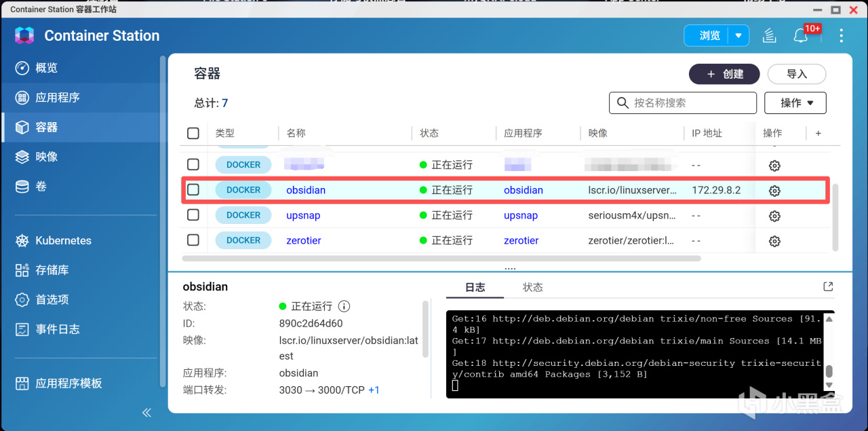Click the 创建 create button
Viewport: 868px width, 431px height.
[726, 74]
